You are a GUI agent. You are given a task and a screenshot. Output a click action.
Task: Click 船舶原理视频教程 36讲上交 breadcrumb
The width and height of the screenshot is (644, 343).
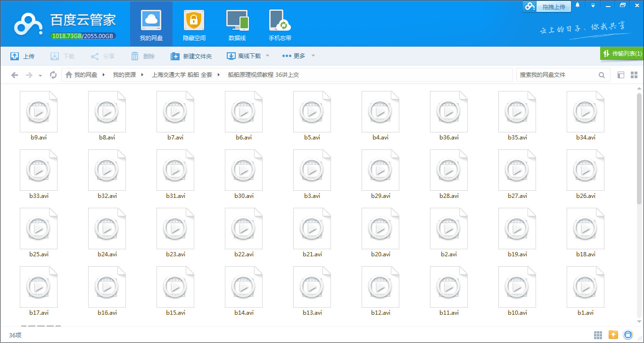pos(263,75)
